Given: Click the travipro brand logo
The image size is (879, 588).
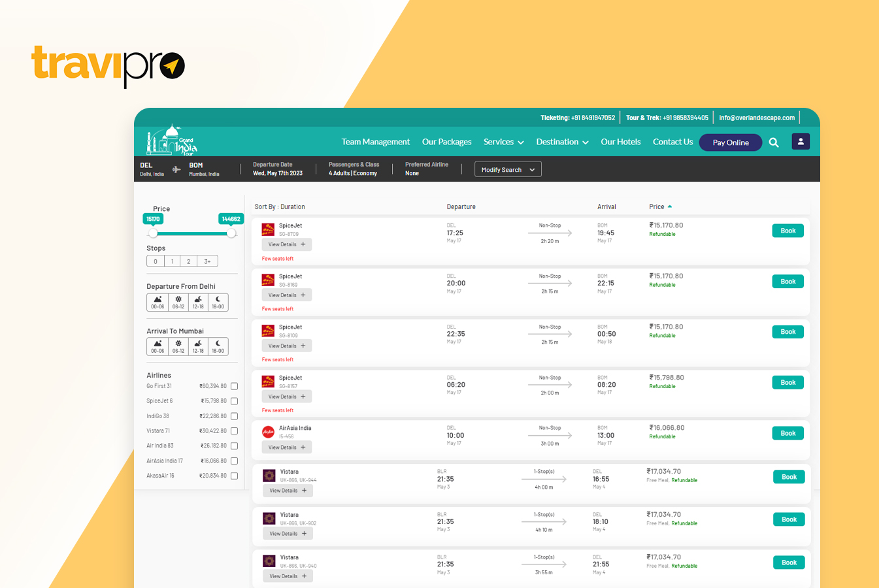Looking at the screenshot, I should 108,65.
